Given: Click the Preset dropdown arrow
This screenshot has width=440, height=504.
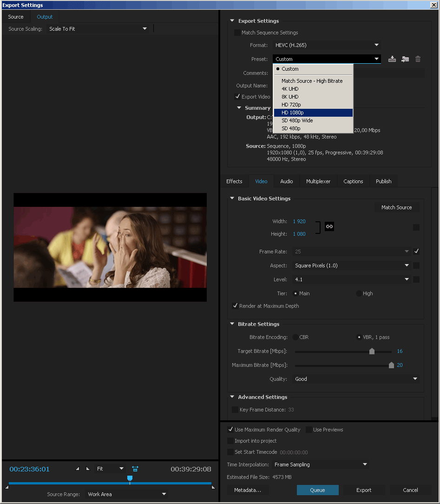Looking at the screenshot, I should tap(376, 59).
